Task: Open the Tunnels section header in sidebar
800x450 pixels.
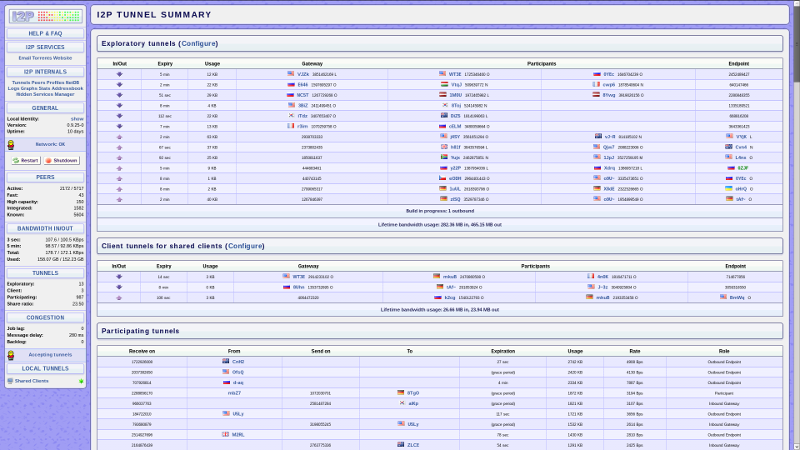Action: [45, 273]
